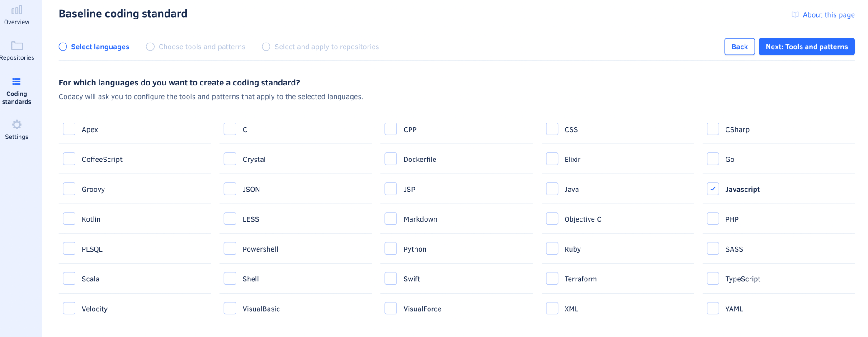The height and width of the screenshot is (337, 868).
Task: Select the Coding standards list icon
Action: [x=17, y=81]
